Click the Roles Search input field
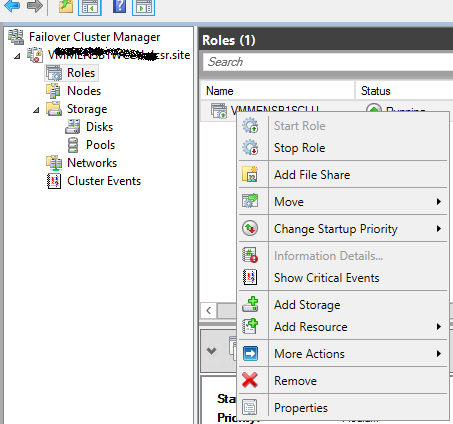The height and width of the screenshot is (424, 453). coord(328,62)
